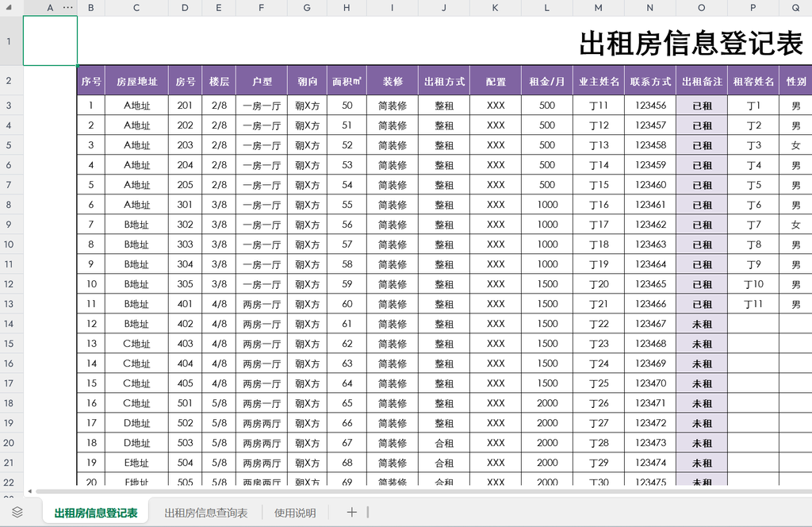Screen dimensions: 812x527
Task: Click tenant name cell 丁10
Action: coord(753,284)
